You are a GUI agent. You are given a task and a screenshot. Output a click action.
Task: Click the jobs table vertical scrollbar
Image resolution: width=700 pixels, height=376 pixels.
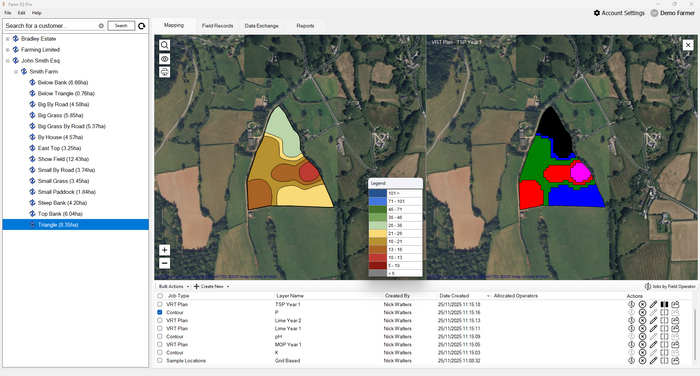[x=695, y=333]
